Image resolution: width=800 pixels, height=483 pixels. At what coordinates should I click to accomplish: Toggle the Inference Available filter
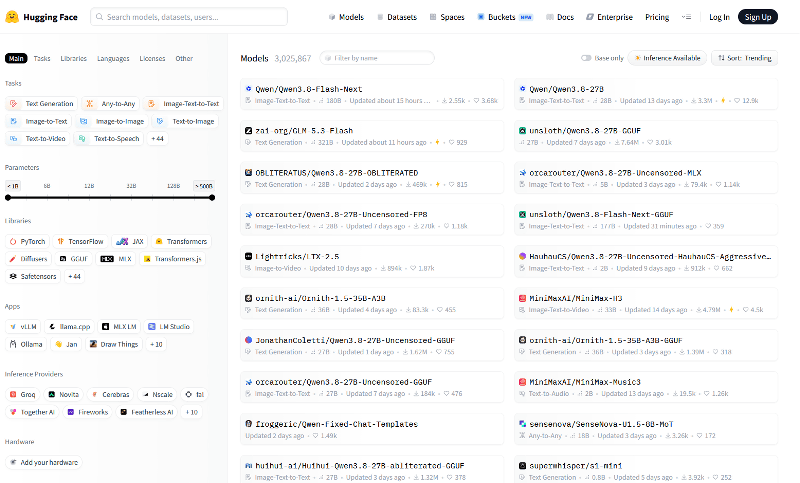click(x=667, y=58)
